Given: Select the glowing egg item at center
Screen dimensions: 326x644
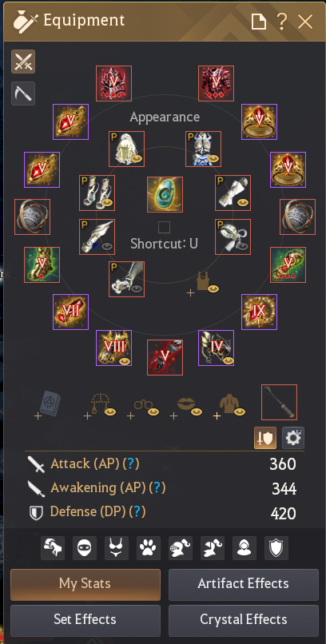Looking at the screenshot, I should pyautogui.click(x=165, y=194).
